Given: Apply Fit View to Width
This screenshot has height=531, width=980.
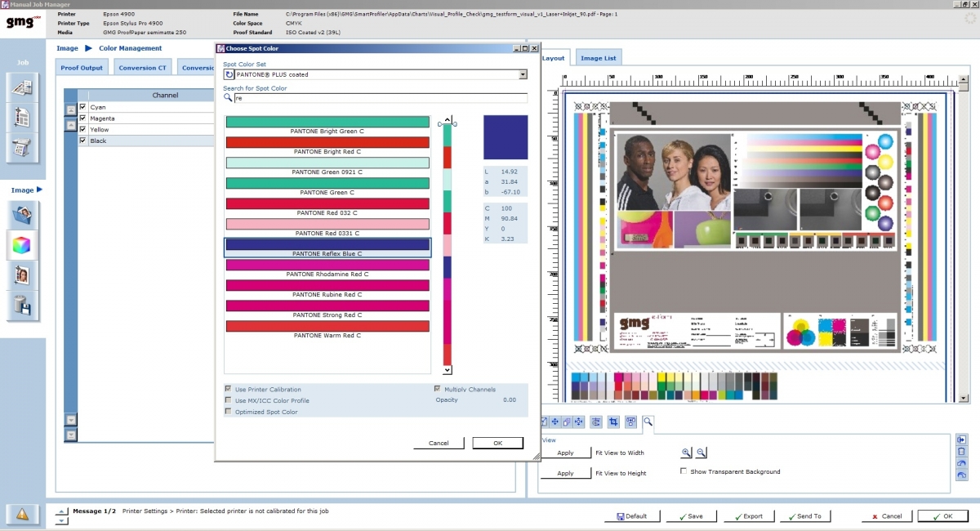Looking at the screenshot, I should [x=565, y=453].
